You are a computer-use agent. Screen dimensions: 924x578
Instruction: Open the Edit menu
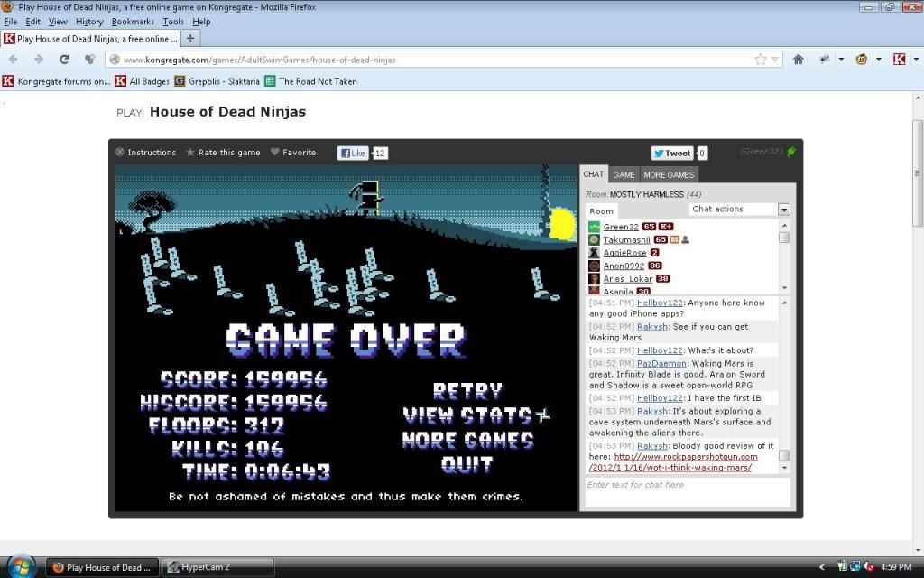33,22
